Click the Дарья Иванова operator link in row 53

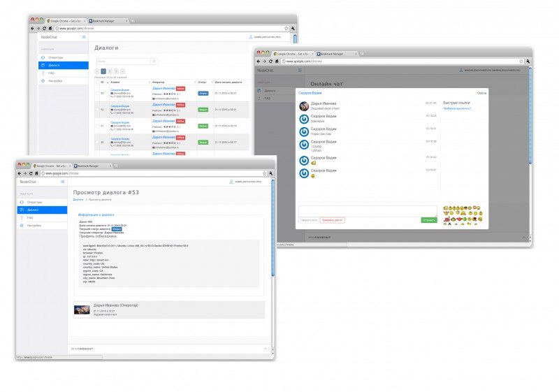point(164,88)
